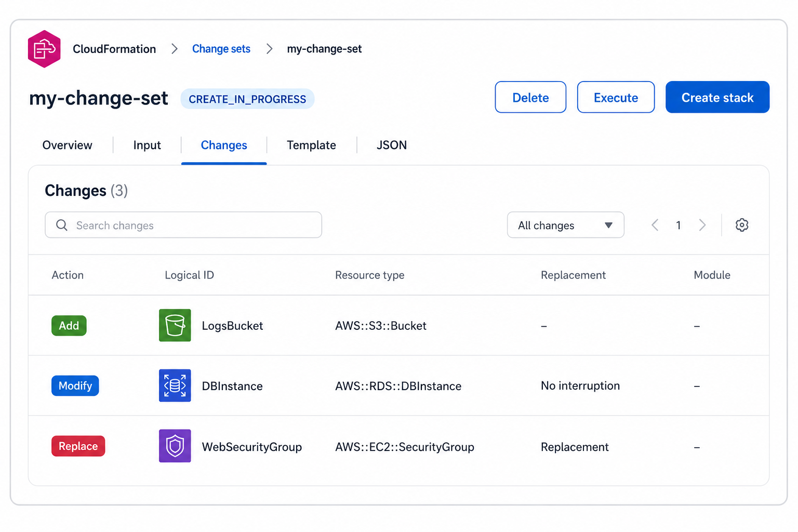Screen dimensions: 798x532
Task: Click the AWS::RDS::DBInstance resource type
Action: point(398,386)
